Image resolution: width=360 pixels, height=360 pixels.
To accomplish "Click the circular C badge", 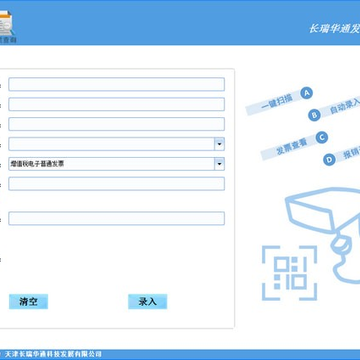I will 322,137.
